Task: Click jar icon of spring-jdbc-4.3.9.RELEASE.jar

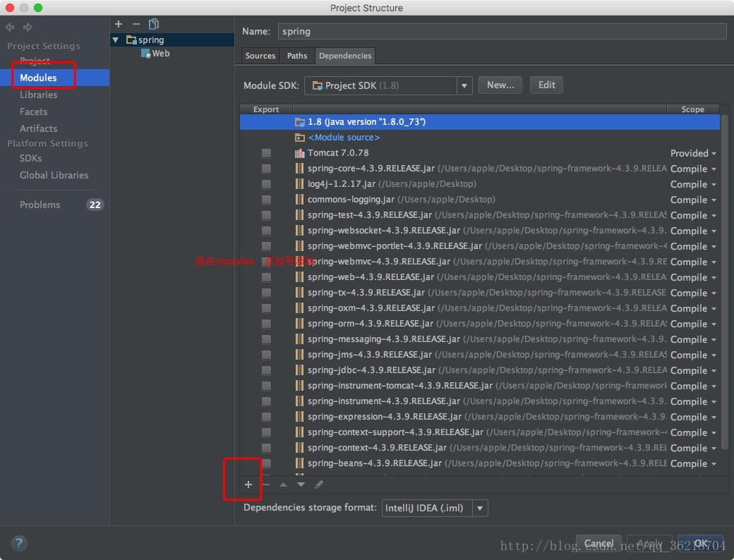Action: (x=299, y=370)
